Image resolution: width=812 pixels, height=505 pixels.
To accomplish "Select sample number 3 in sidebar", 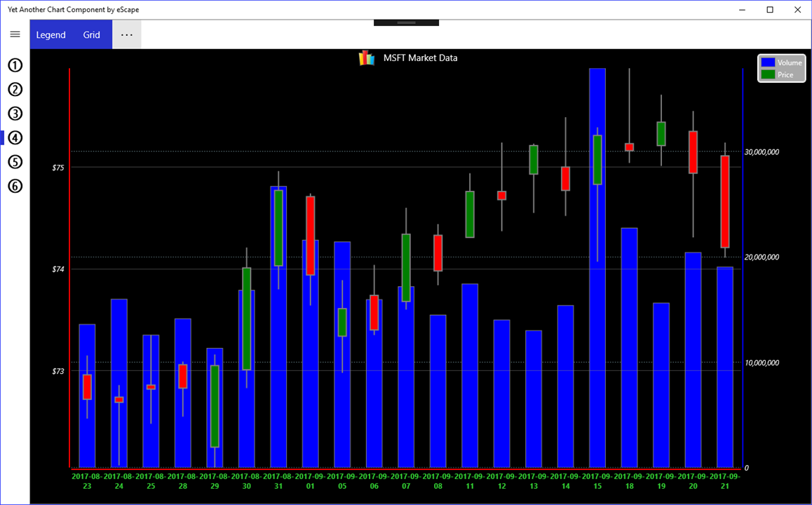I will pos(15,114).
